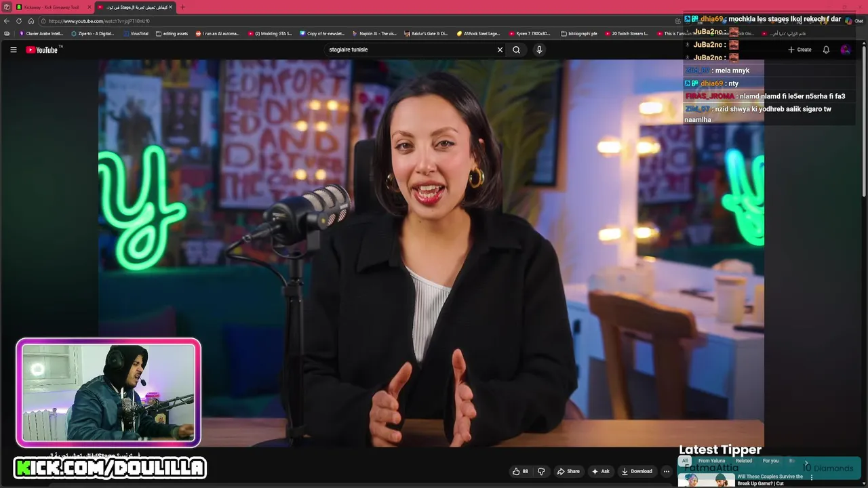Open the YouTube account avatar menu
Viewport: 868px width, 488px height.
pos(845,49)
